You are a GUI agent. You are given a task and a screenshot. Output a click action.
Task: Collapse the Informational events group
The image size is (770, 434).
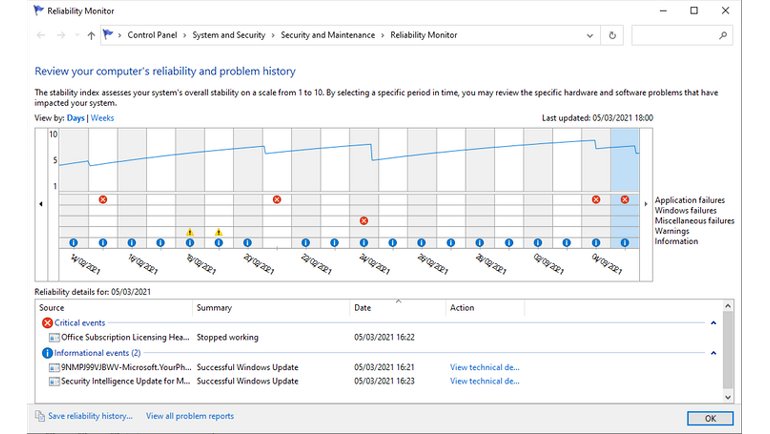click(714, 353)
